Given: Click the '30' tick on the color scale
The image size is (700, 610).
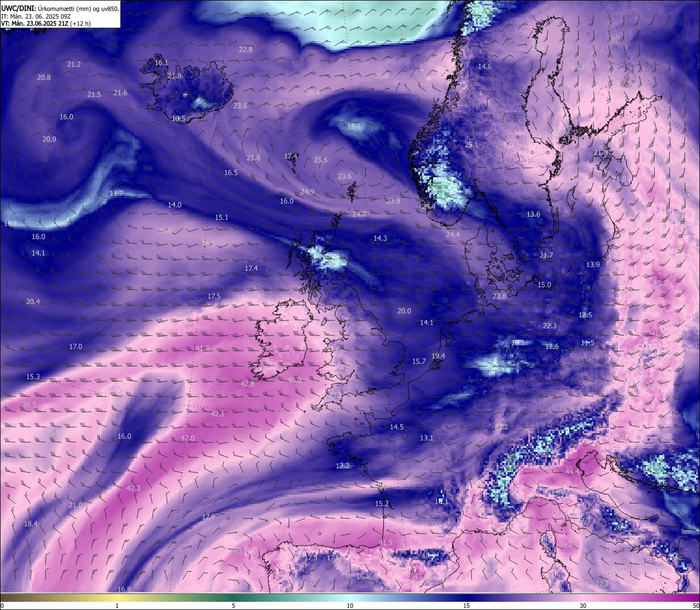Looking at the screenshot, I should pyautogui.click(x=583, y=606).
